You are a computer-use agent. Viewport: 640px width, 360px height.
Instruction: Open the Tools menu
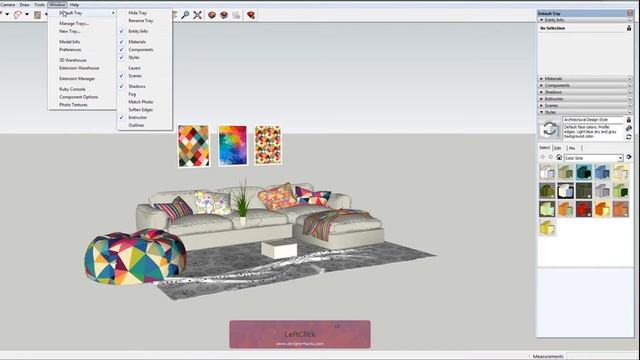(40, 4)
